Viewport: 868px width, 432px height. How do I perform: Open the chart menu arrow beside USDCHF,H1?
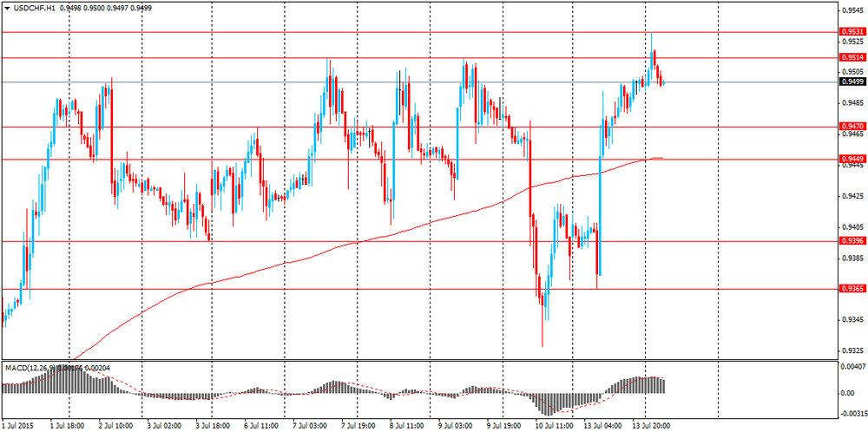7,9
